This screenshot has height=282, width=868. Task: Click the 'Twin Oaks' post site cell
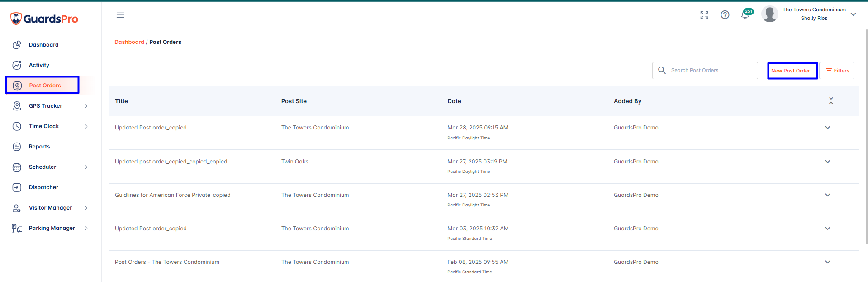pos(295,162)
